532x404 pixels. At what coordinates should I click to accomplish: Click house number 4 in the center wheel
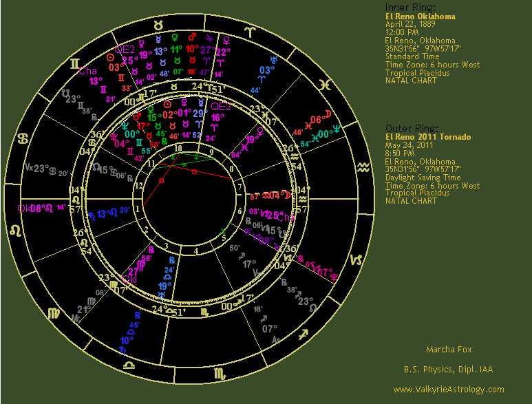196,251
